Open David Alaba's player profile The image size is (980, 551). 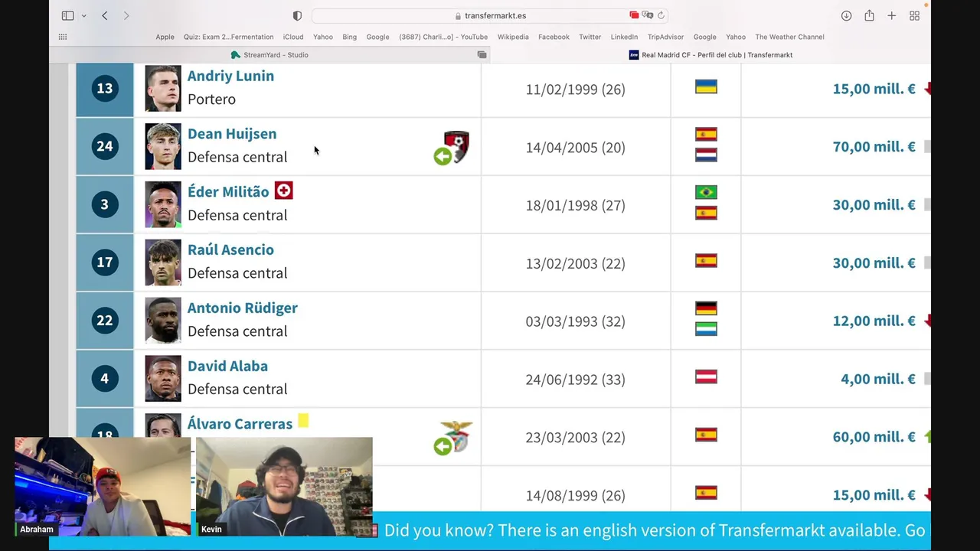pos(227,366)
